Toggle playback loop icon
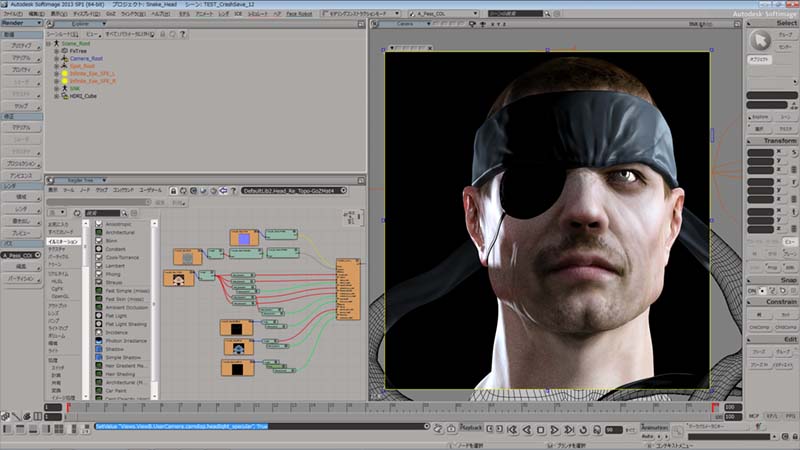The image size is (800, 450). (583, 430)
